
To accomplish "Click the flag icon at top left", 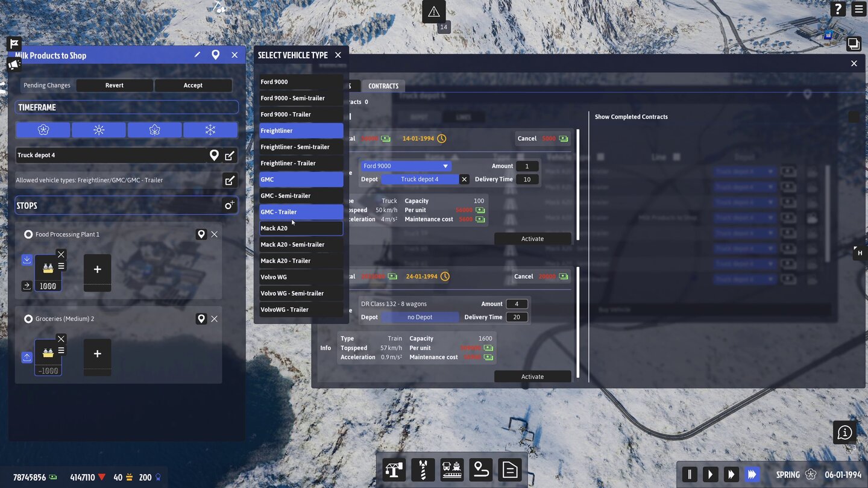I will (x=14, y=43).
